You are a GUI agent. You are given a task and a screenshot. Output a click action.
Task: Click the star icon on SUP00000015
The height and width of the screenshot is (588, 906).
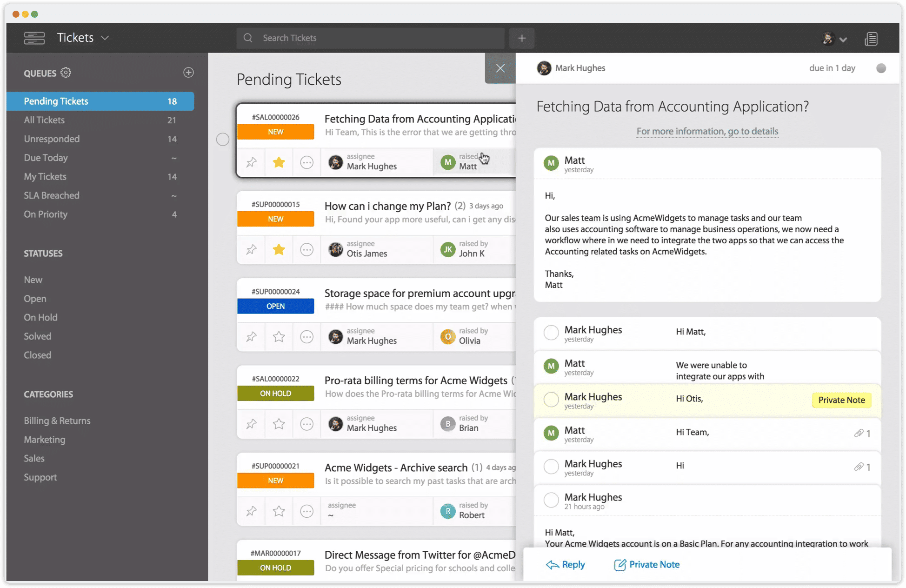279,249
